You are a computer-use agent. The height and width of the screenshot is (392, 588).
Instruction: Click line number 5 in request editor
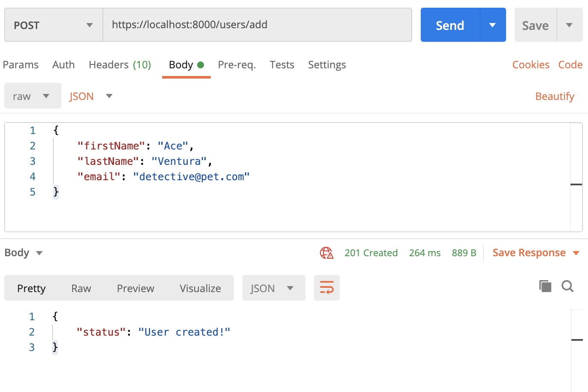pos(32,192)
